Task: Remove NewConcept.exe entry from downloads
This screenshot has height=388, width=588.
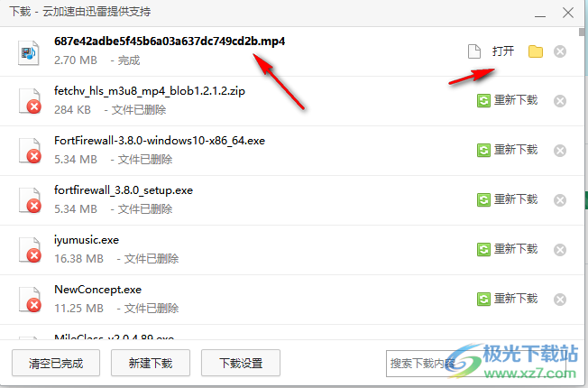Action: pos(560,300)
